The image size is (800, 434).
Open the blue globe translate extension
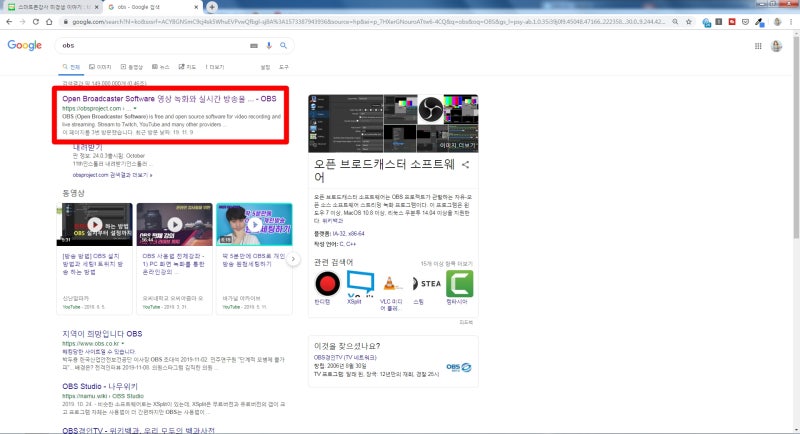(x=707, y=22)
